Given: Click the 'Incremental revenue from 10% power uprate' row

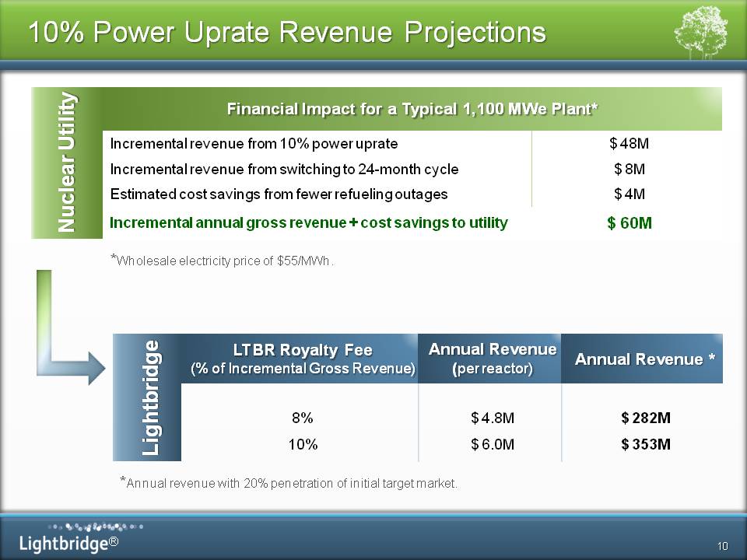Looking at the screenshot, I should point(254,144).
